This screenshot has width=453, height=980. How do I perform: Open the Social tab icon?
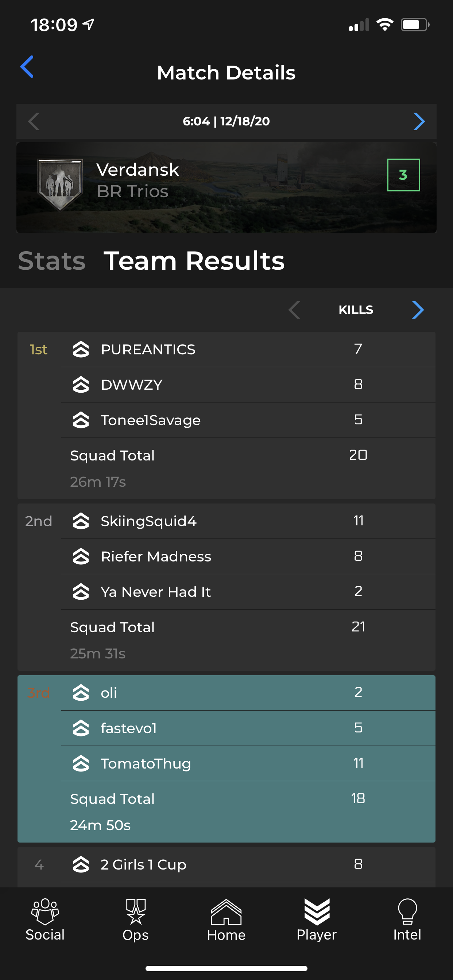[45, 912]
